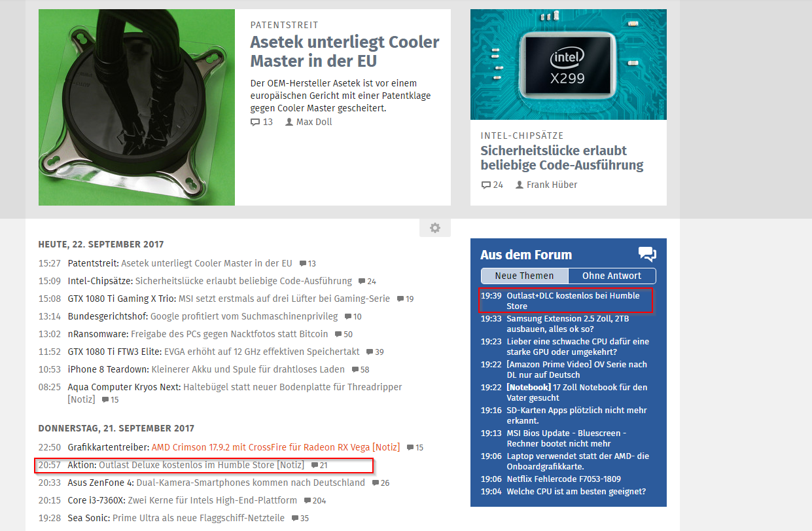Open headline Sicherheitslücke erlaubt beliebige Code-Ausführung

562,158
